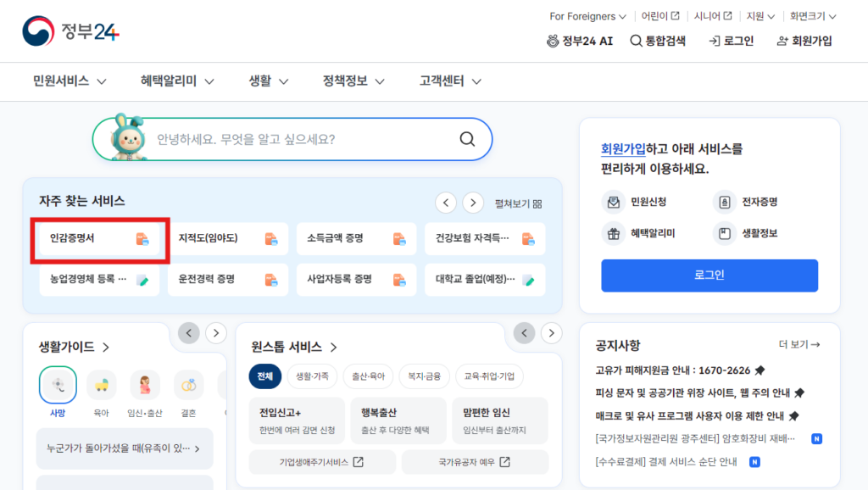Click the 전자증명 icon

[725, 202]
